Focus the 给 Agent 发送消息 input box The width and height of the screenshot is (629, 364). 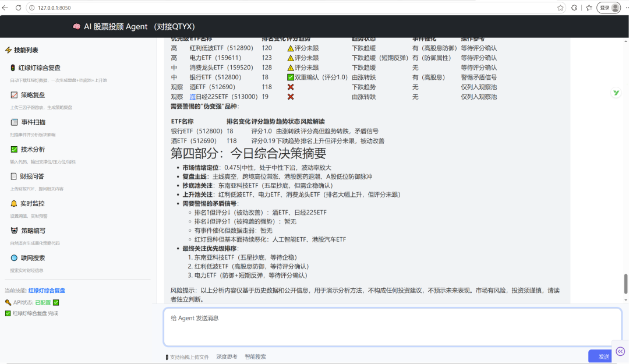tap(393, 327)
